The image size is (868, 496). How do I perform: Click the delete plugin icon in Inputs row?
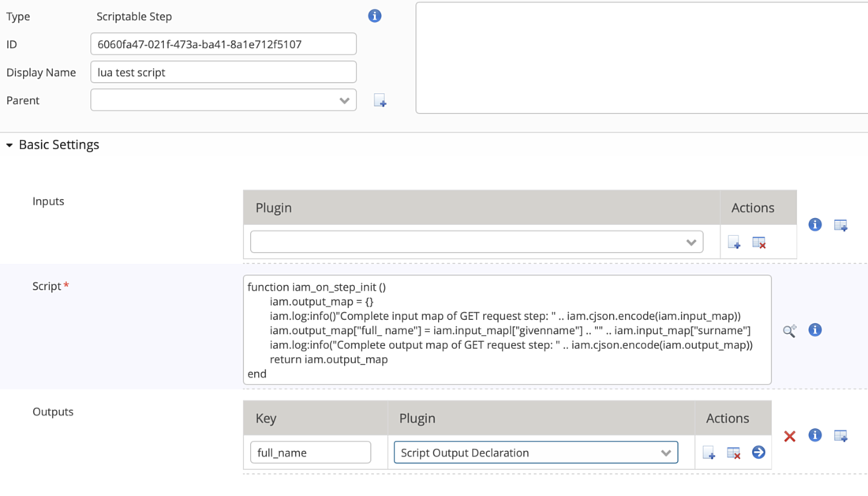[x=759, y=242]
